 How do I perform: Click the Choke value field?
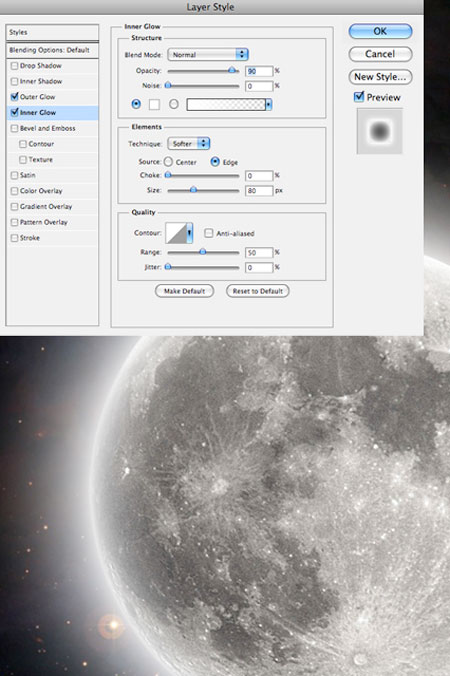[259, 175]
